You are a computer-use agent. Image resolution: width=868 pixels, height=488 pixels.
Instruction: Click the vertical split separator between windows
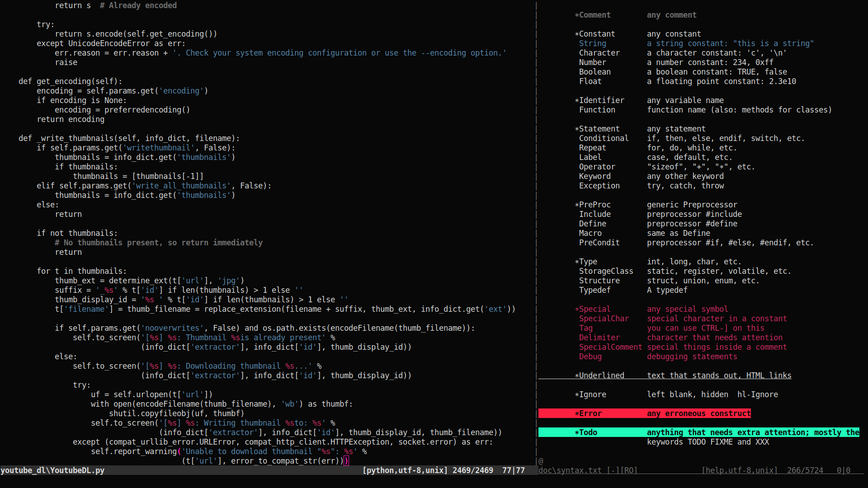(x=536, y=226)
